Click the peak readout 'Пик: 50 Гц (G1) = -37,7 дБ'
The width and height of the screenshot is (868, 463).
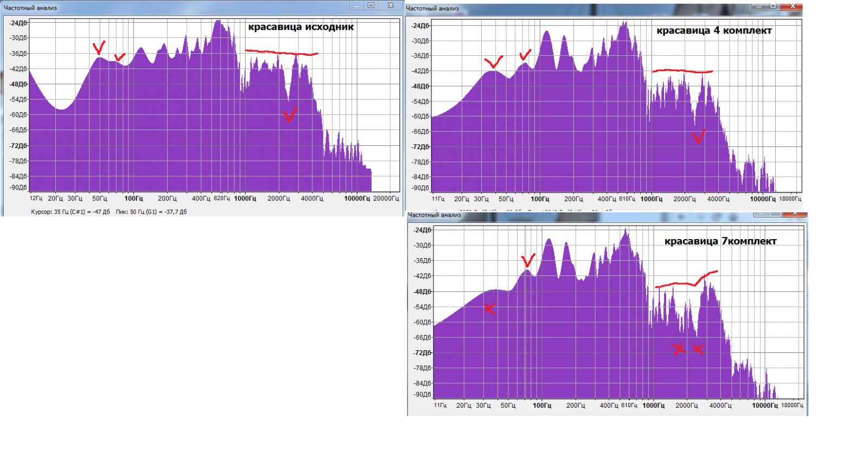click(151, 212)
